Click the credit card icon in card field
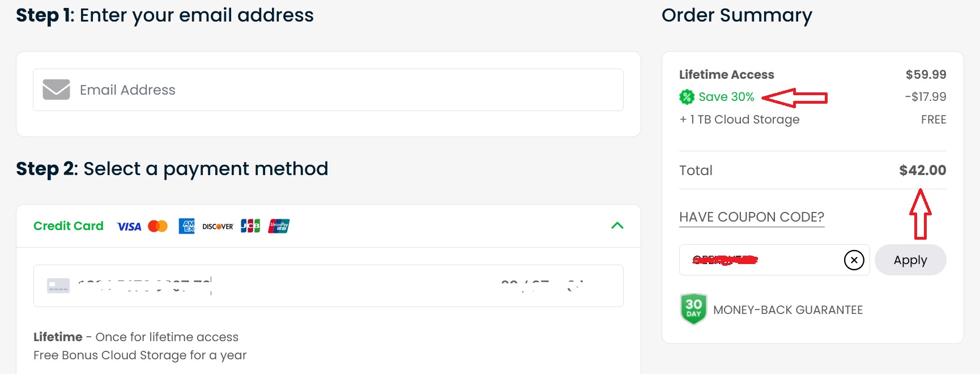This screenshot has width=980, height=374. pyautogui.click(x=58, y=286)
